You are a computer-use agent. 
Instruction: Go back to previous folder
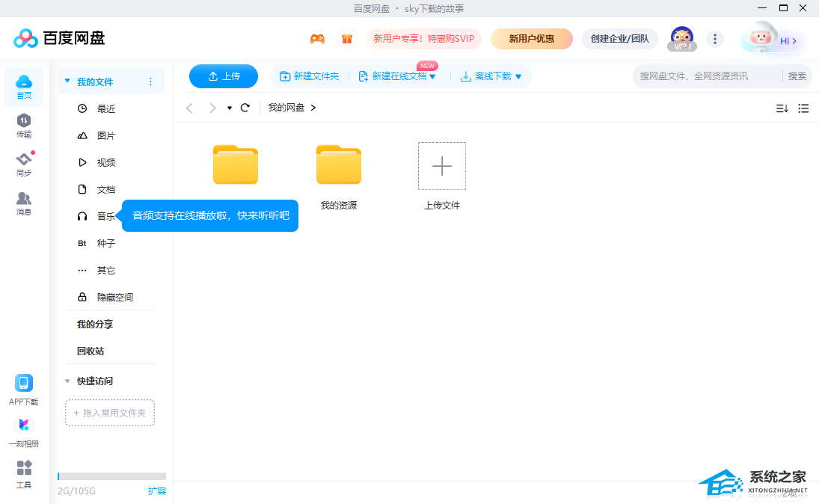click(189, 108)
